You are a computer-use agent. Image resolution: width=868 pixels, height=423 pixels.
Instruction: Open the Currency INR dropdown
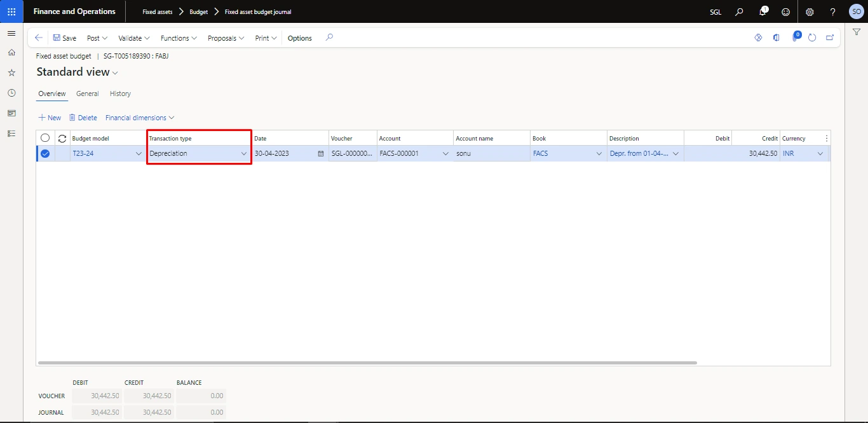(820, 153)
